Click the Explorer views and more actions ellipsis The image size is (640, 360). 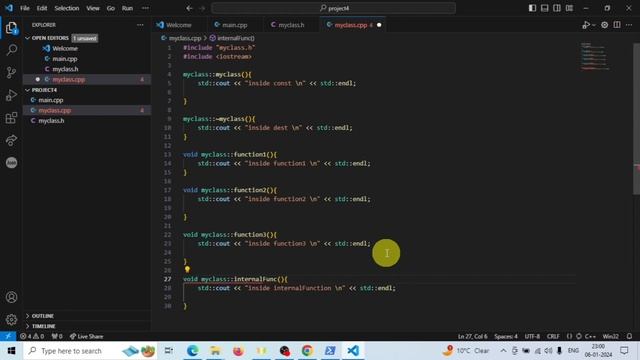click(x=140, y=25)
